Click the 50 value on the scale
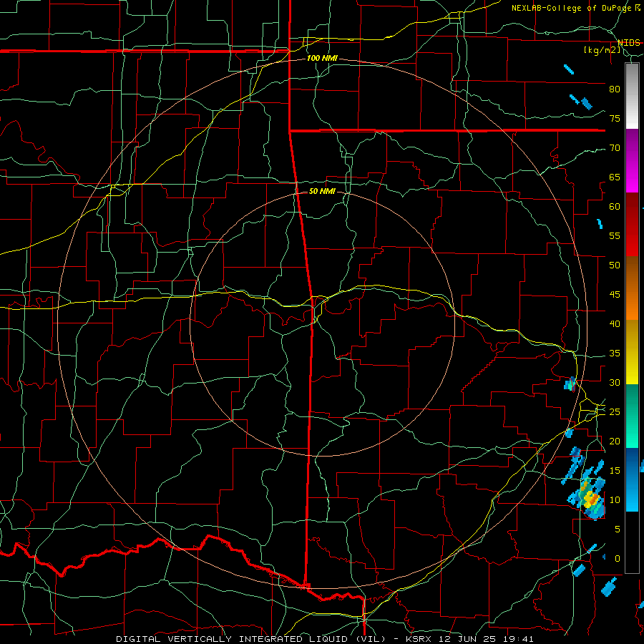 pyautogui.click(x=615, y=265)
